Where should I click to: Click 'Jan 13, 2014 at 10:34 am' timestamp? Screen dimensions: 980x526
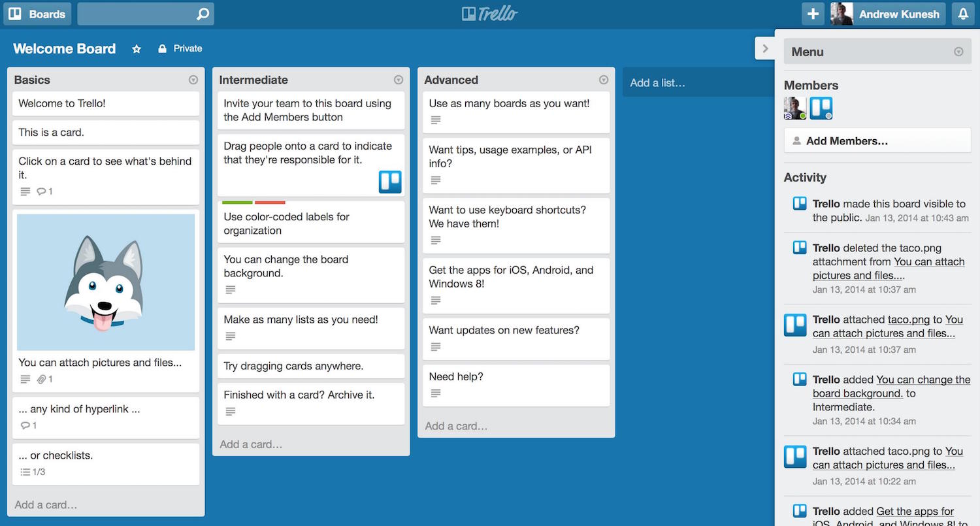pyautogui.click(x=864, y=421)
